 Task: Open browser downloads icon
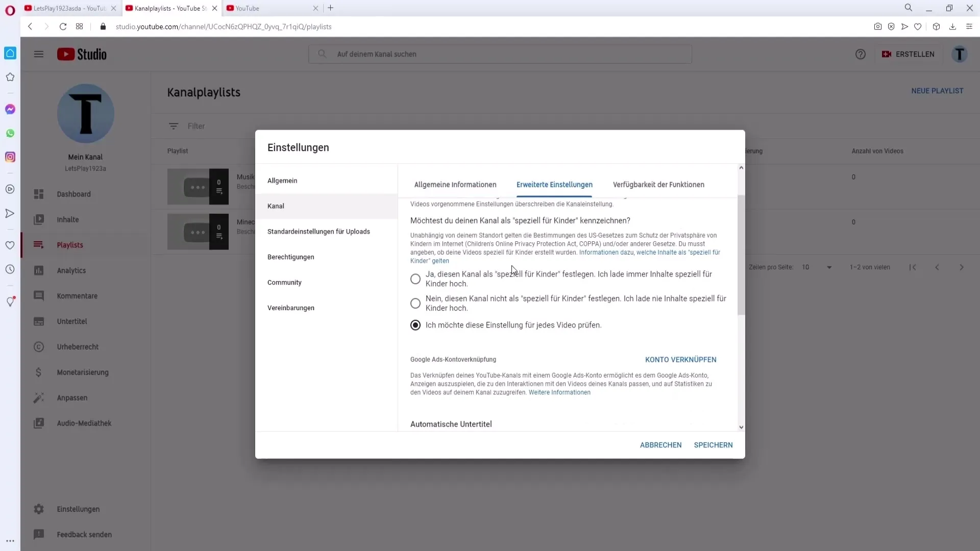click(952, 27)
